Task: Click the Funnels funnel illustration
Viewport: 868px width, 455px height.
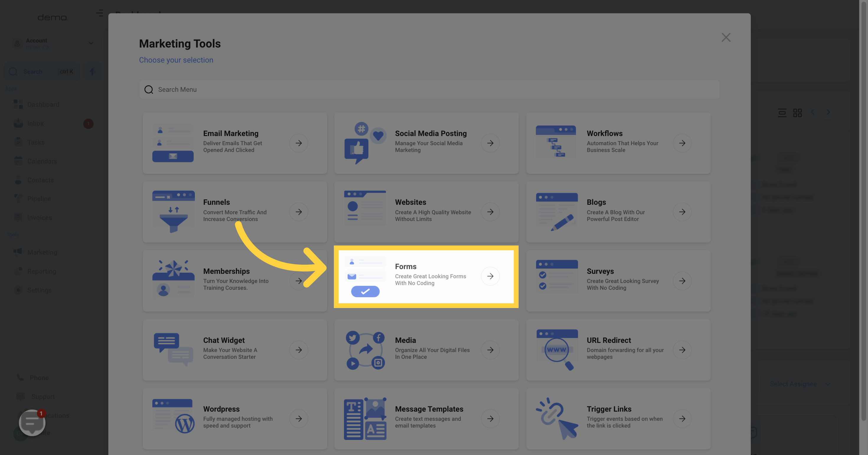Action: (x=173, y=212)
